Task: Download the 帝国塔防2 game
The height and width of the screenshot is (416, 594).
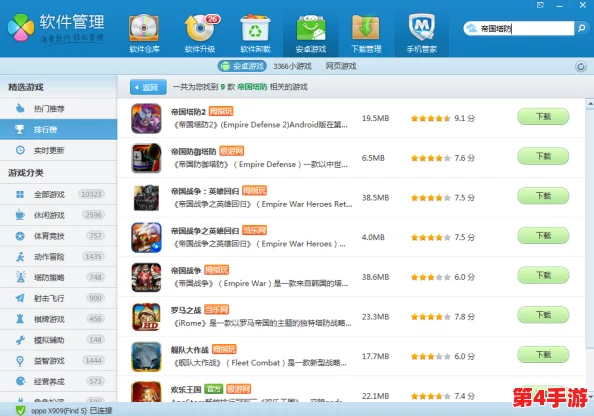Action: tap(543, 117)
